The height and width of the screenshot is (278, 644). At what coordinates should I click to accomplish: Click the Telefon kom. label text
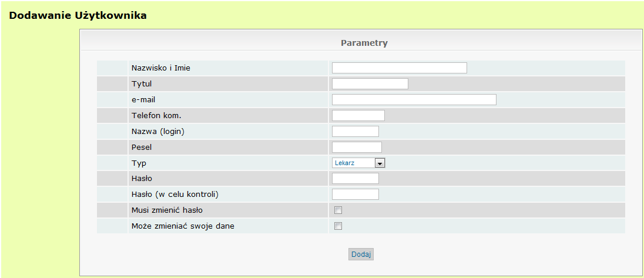coord(156,115)
